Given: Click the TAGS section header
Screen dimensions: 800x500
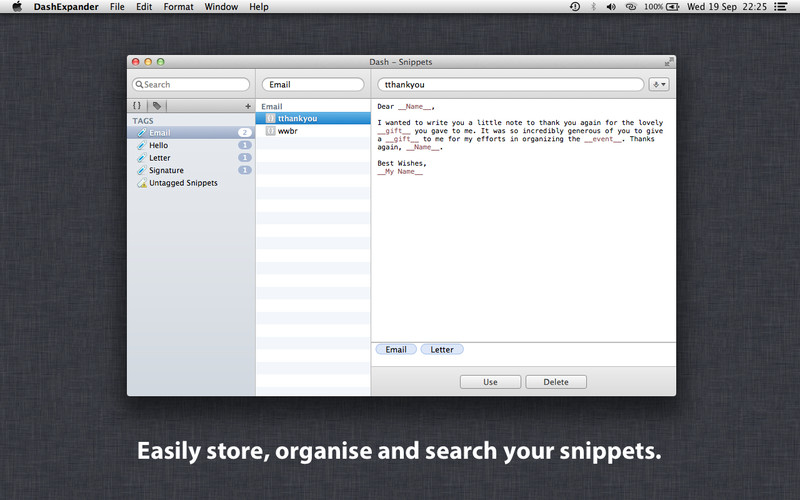Looking at the screenshot, I should pyautogui.click(x=143, y=120).
